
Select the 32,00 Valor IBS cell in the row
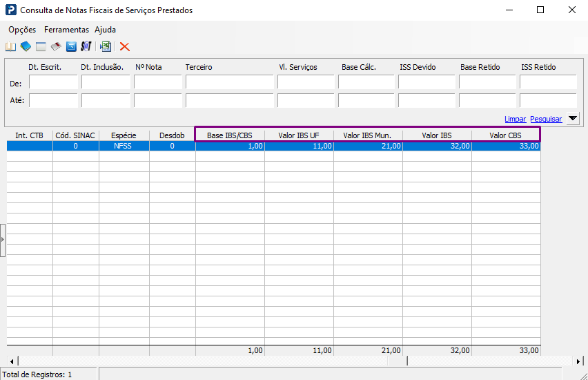click(x=437, y=146)
